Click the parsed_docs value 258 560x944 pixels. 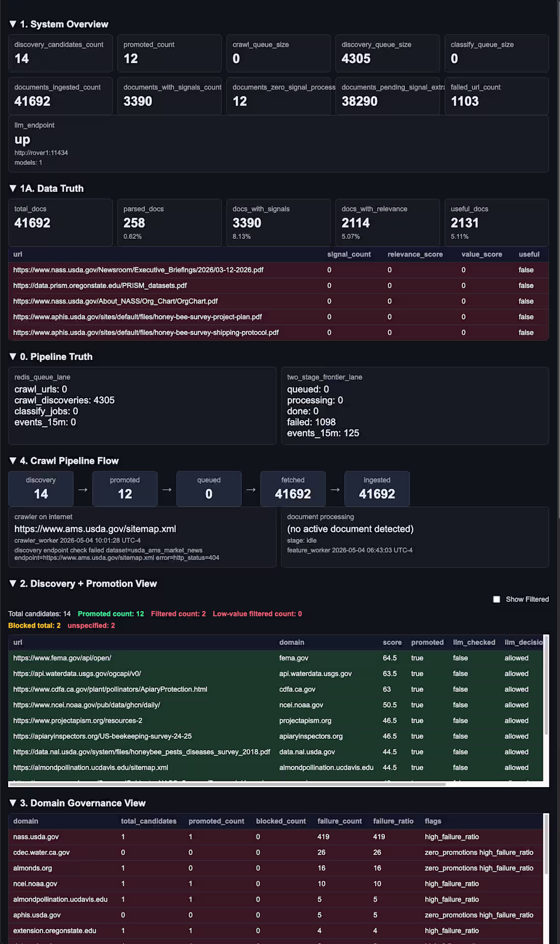click(x=134, y=223)
